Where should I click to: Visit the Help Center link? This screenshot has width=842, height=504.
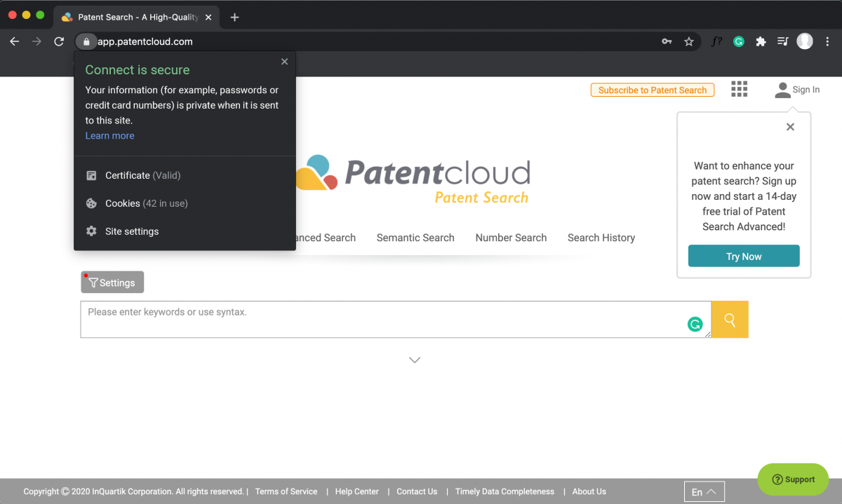(x=357, y=491)
